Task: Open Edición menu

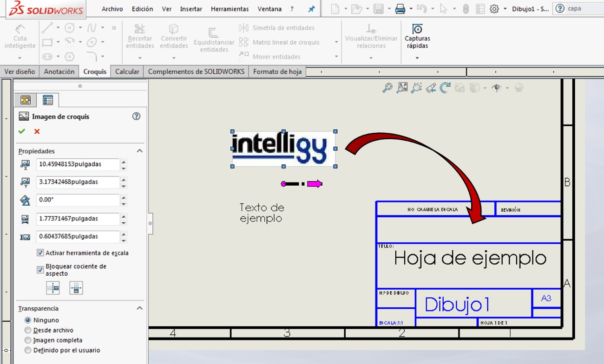Action: coord(142,9)
